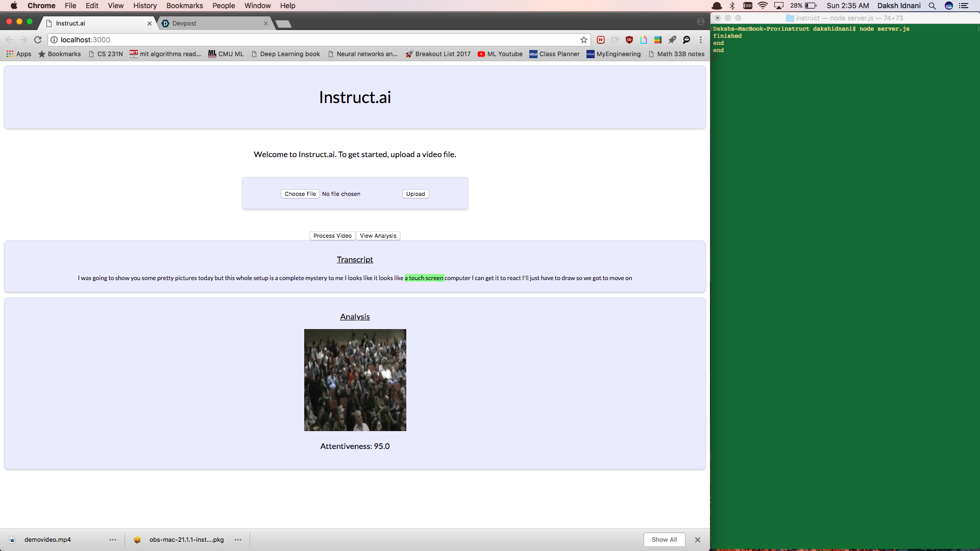
Task: Click View Analysis button
Action: coord(378,236)
